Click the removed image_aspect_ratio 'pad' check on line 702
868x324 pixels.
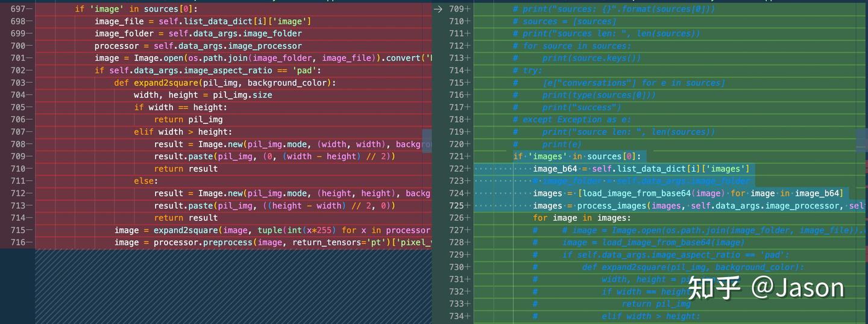tap(208, 70)
